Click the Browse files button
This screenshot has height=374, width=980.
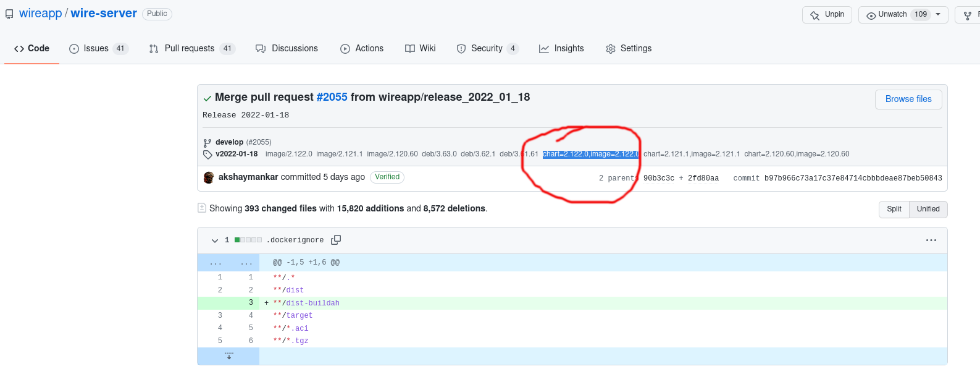[908, 99]
